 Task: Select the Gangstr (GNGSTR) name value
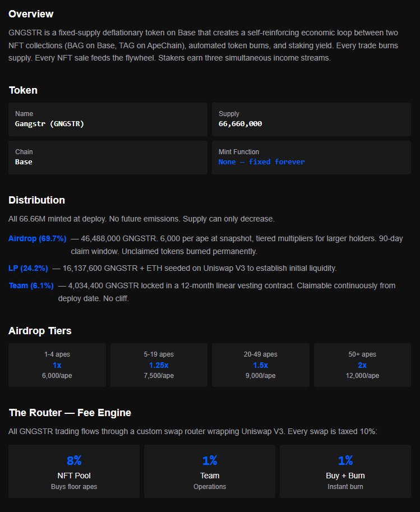click(x=49, y=124)
